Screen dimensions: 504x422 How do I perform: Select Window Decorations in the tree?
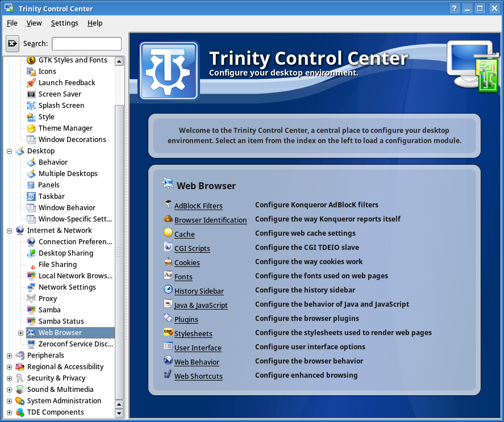point(72,140)
